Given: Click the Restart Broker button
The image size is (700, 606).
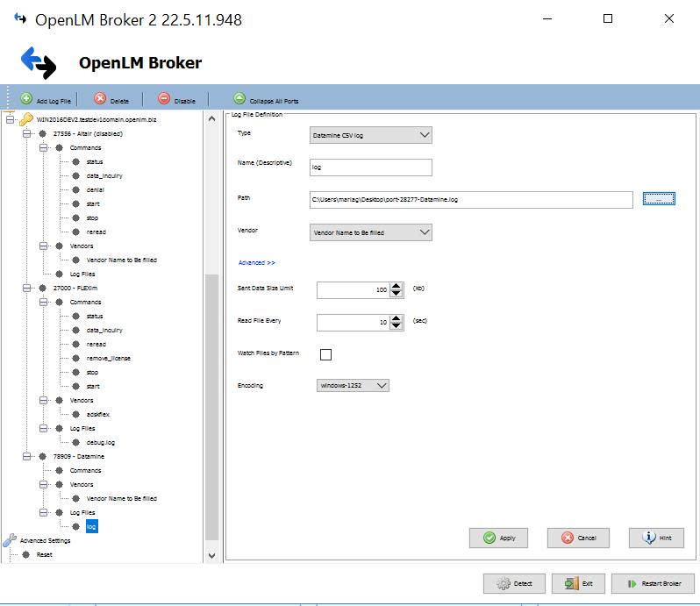Looking at the screenshot, I should coord(654,583).
